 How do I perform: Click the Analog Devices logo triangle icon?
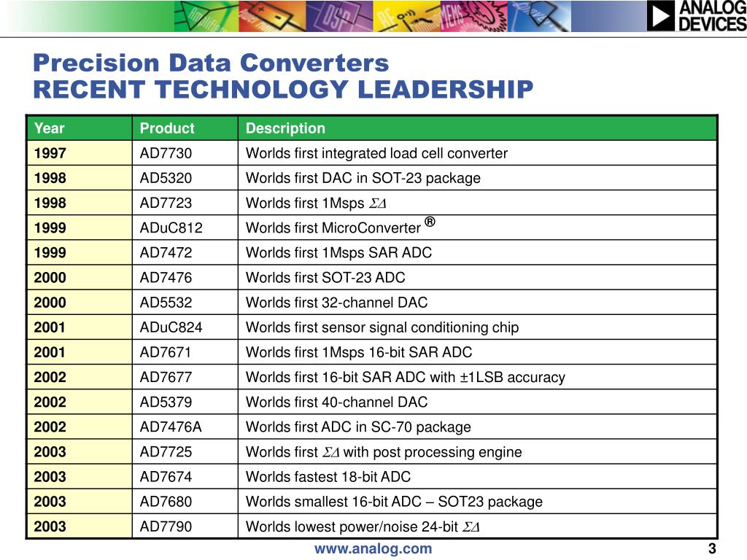pos(661,16)
